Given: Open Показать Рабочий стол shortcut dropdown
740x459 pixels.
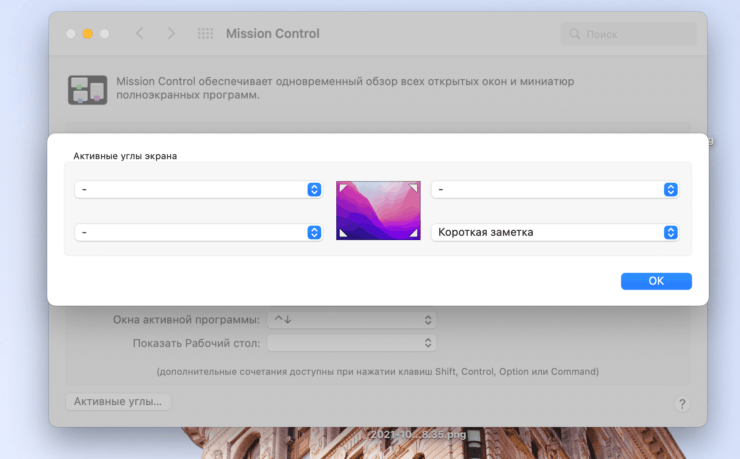Looking at the screenshot, I should click(352, 343).
